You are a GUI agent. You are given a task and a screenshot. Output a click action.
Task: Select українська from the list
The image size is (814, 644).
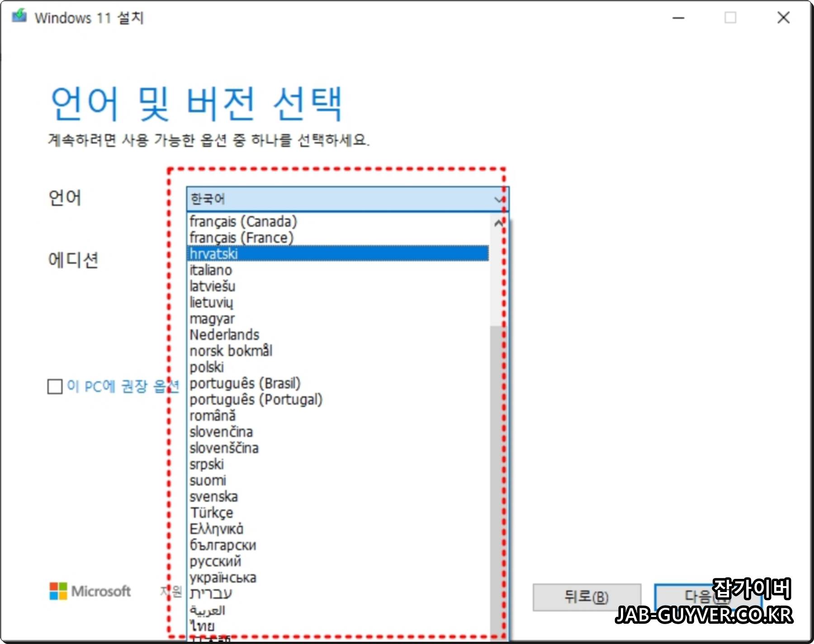(338, 578)
